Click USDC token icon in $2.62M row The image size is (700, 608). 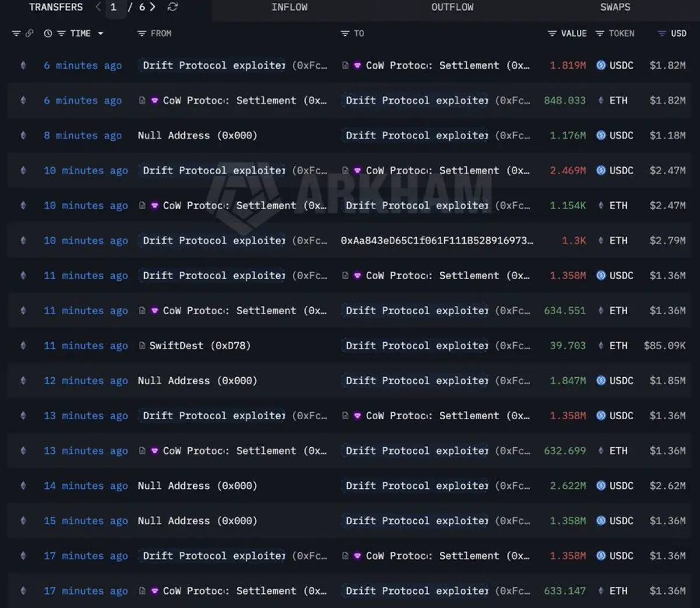point(601,486)
